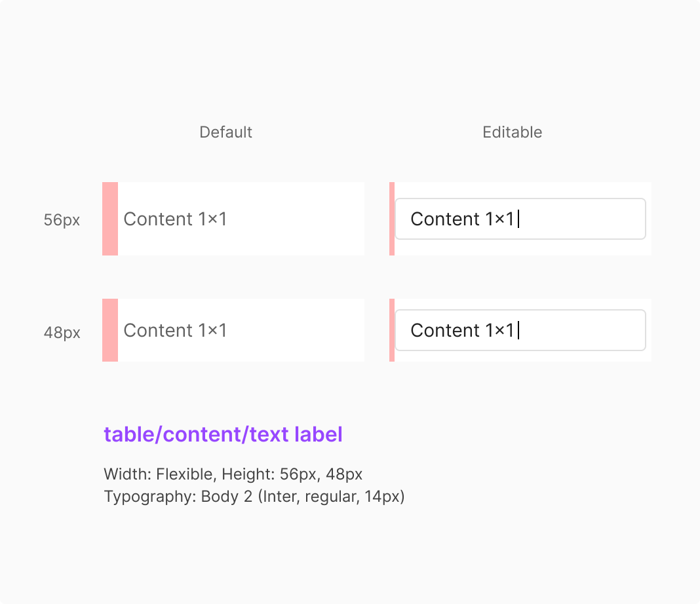The width and height of the screenshot is (700, 604).
Task: Click the "Typography: Body 2" text
Action: click(178, 497)
